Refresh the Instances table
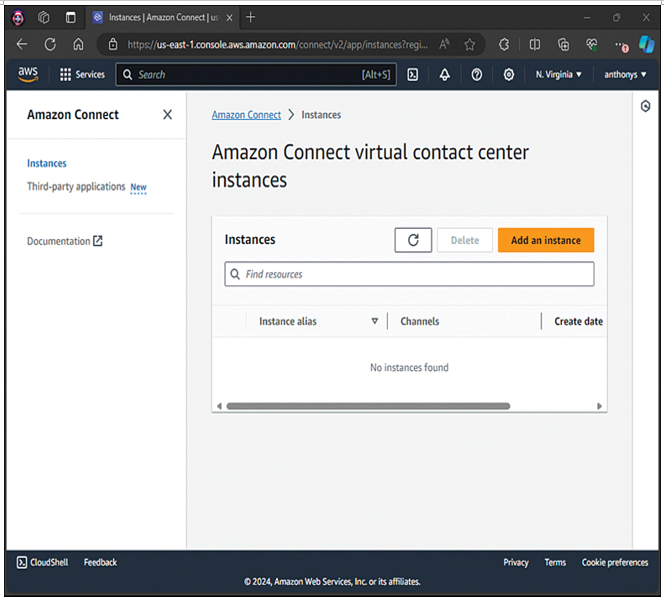This screenshot has width=664, height=604. coord(413,240)
